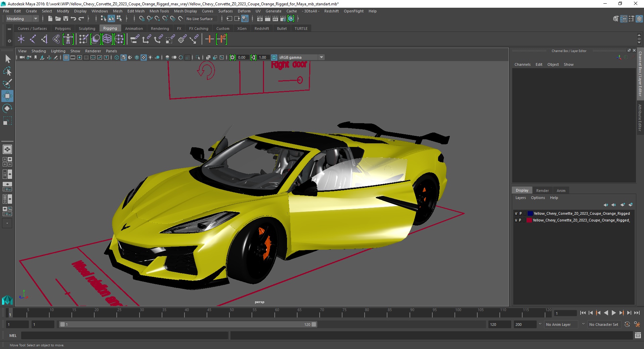Activate the Lasso select tool
This screenshot has width=644, height=349.
7,71
